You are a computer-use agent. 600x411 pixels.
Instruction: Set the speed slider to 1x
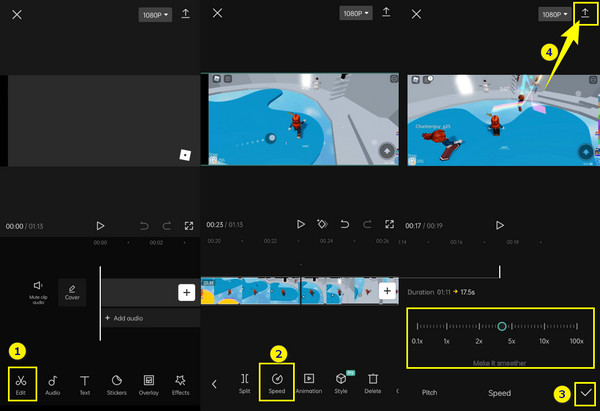pos(447,326)
